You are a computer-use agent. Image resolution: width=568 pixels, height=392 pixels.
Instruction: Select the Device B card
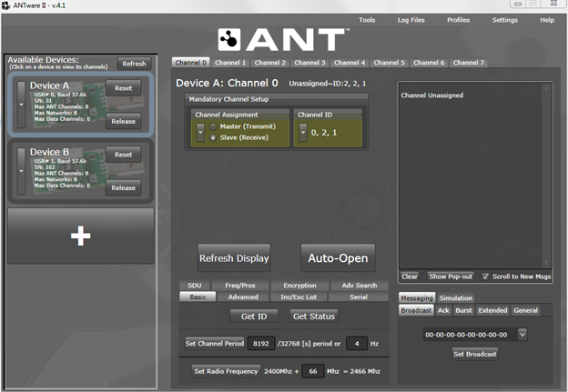click(81, 171)
